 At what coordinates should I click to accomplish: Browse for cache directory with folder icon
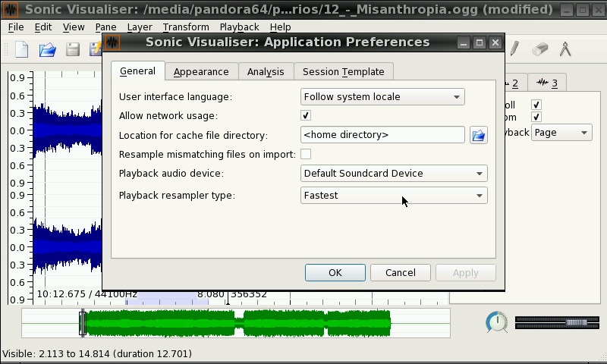[x=479, y=135]
